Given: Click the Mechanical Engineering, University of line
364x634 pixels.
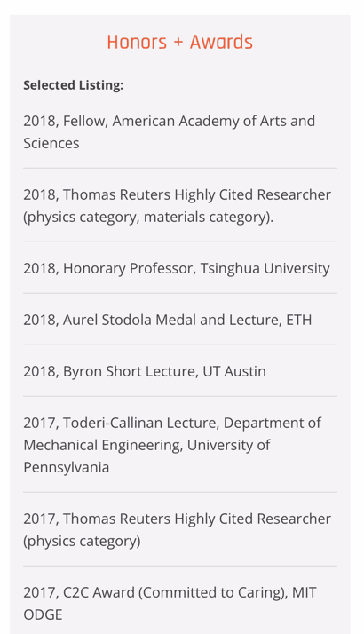Looking at the screenshot, I should [146, 445].
